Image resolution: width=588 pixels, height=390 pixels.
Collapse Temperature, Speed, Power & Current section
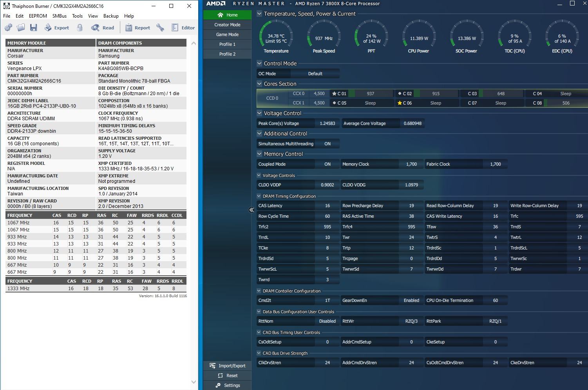(259, 14)
